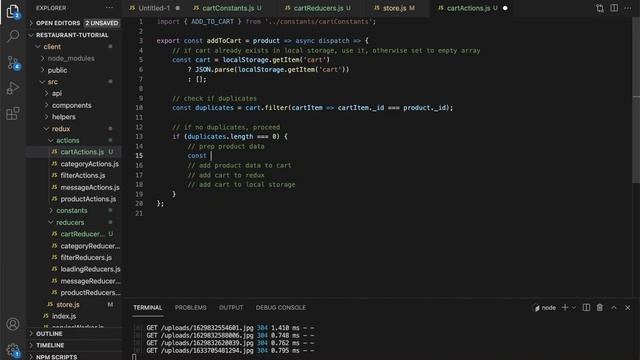Viewport: 640px width, 360px height.
Task: Split the terminal panel
Action: (x=586, y=307)
